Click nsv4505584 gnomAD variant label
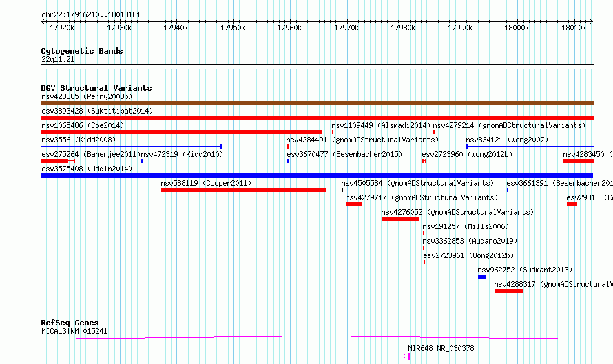 pyautogui.click(x=417, y=183)
